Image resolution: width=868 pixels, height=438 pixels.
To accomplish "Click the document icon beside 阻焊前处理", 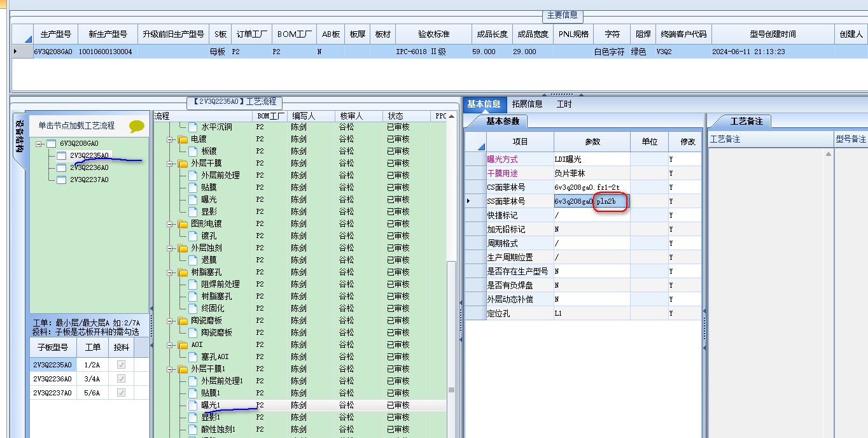I will tap(193, 284).
